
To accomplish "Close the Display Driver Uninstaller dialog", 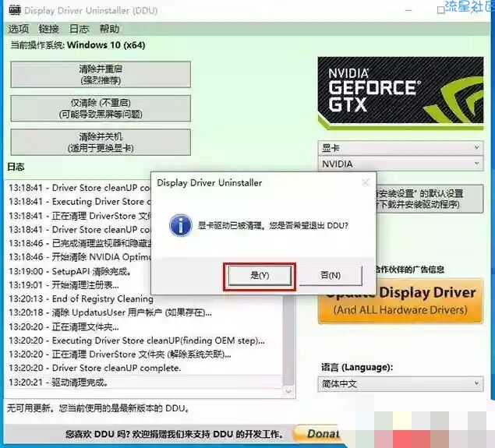I will tap(366, 182).
